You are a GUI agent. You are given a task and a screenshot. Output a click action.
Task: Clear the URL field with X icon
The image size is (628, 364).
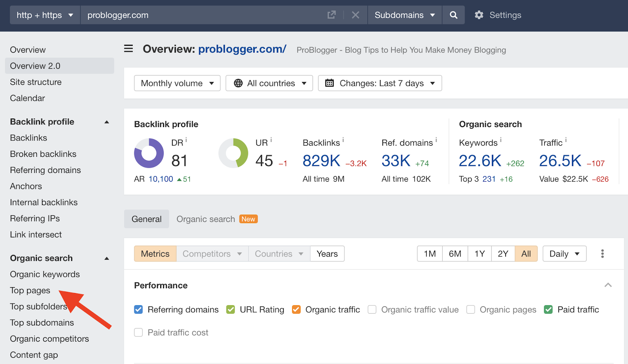pos(356,15)
